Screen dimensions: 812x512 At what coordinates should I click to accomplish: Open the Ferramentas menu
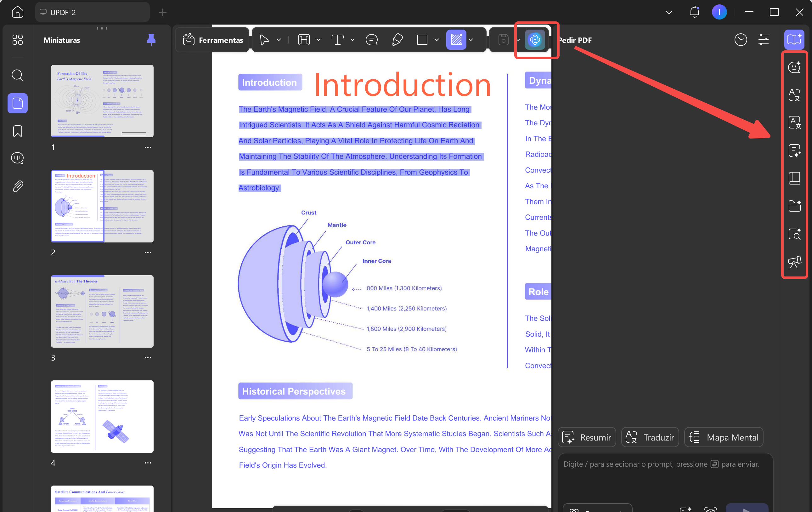click(213, 40)
